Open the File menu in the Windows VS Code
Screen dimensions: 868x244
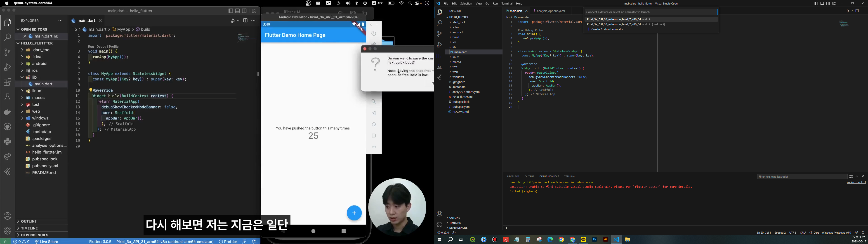pyautogui.click(x=446, y=4)
